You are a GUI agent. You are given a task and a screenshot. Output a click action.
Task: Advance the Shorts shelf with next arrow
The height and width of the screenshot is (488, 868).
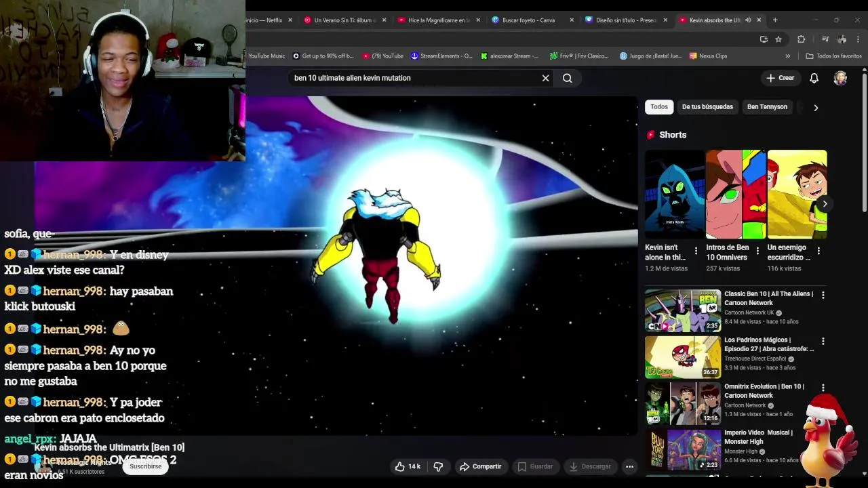825,203
